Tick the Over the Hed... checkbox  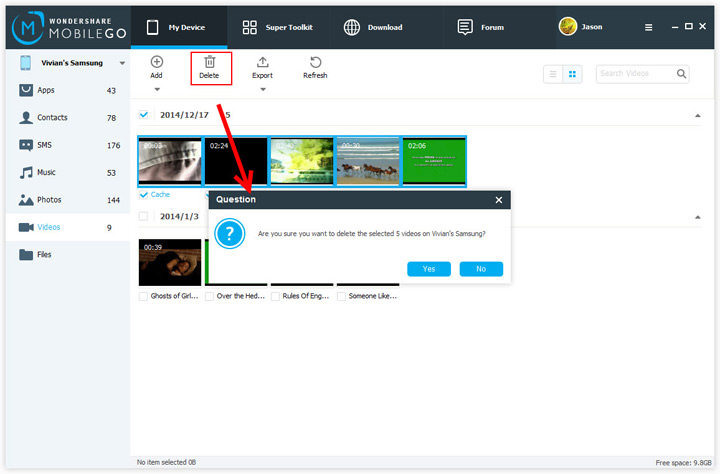tap(209, 296)
